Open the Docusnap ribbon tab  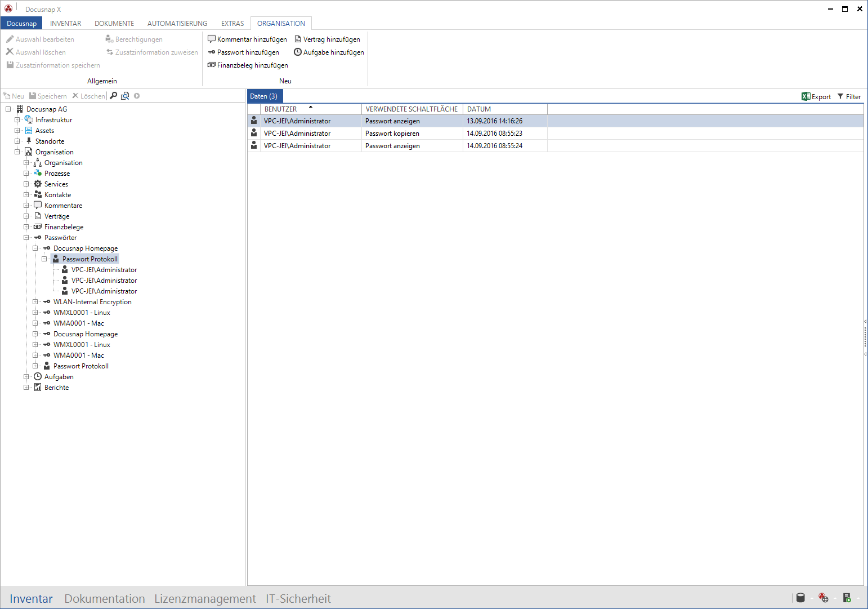pyautogui.click(x=21, y=23)
